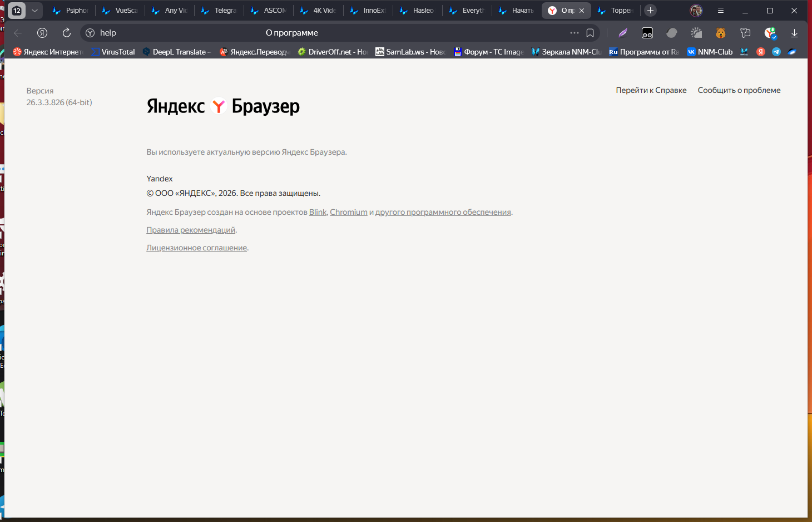The height and width of the screenshot is (522, 812).
Task: Switch to the VueScan tab
Action: 120,11
